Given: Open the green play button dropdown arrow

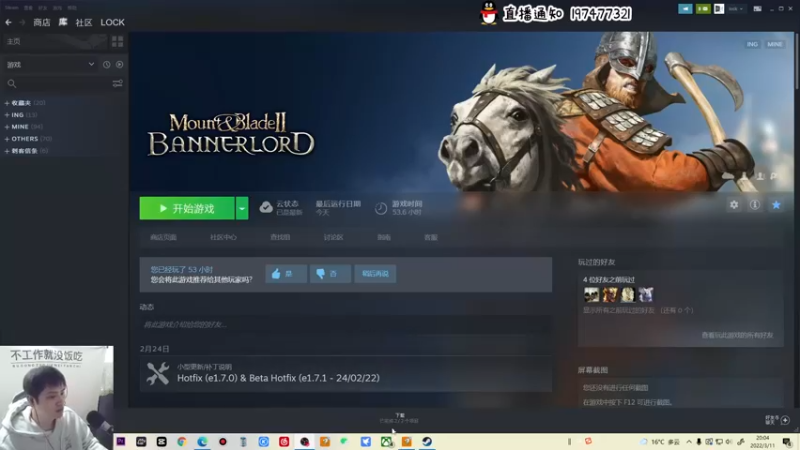Looking at the screenshot, I should 242,208.
